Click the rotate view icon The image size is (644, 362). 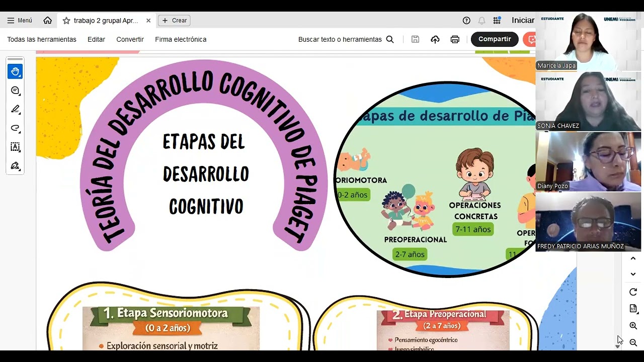pyautogui.click(x=633, y=292)
